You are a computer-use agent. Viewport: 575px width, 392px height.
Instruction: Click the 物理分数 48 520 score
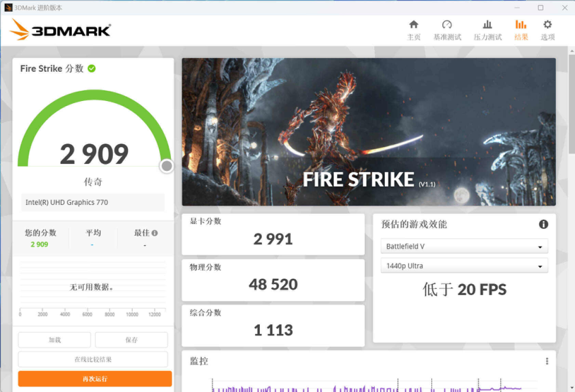(x=273, y=285)
